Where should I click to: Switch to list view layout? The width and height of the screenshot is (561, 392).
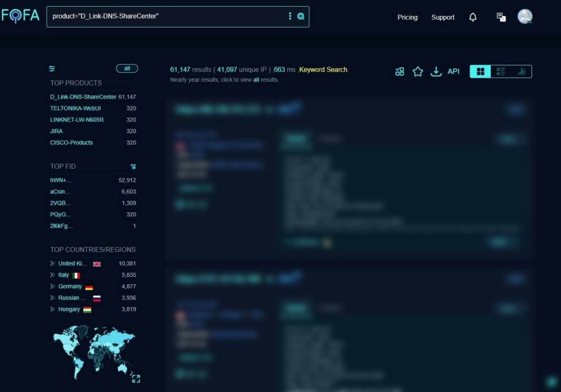pos(501,72)
